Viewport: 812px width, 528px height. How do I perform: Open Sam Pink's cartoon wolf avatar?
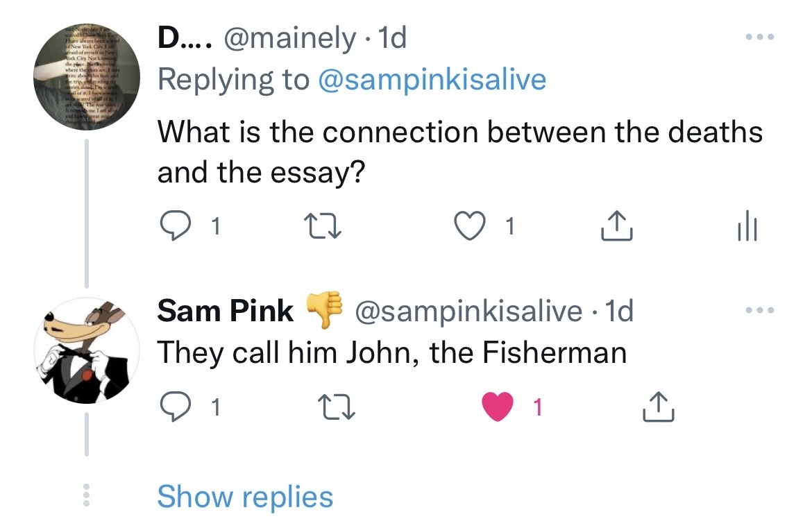click(x=87, y=351)
